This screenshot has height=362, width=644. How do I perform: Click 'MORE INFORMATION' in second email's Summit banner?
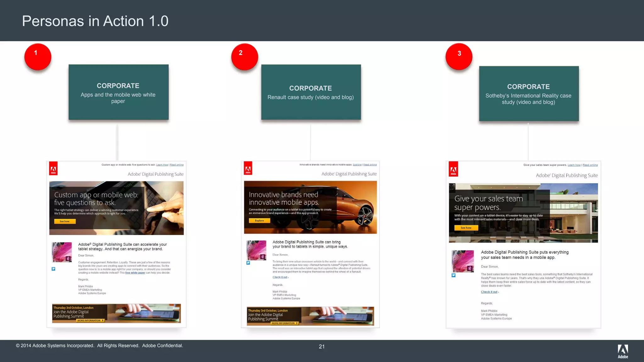(x=285, y=323)
